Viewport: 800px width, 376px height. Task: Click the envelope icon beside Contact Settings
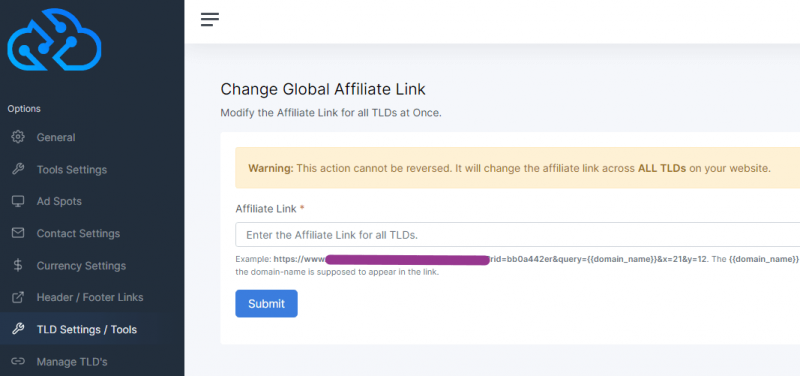point(18,233)
